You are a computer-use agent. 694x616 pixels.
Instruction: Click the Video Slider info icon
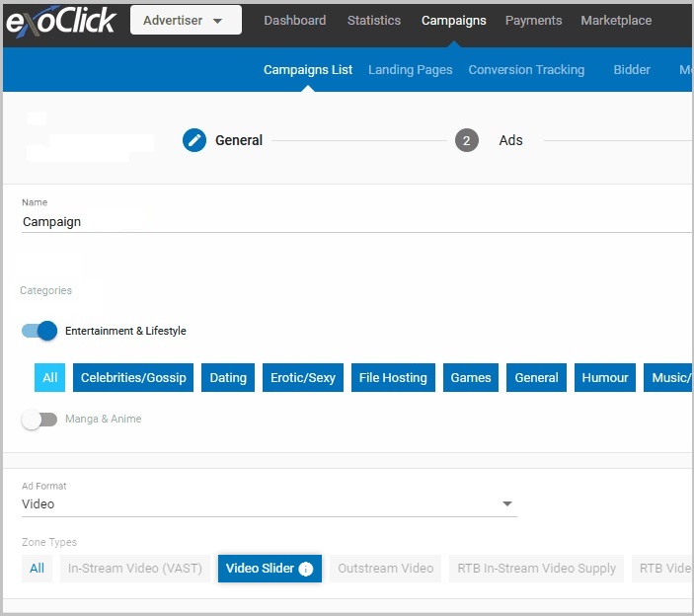click(305, 569)
